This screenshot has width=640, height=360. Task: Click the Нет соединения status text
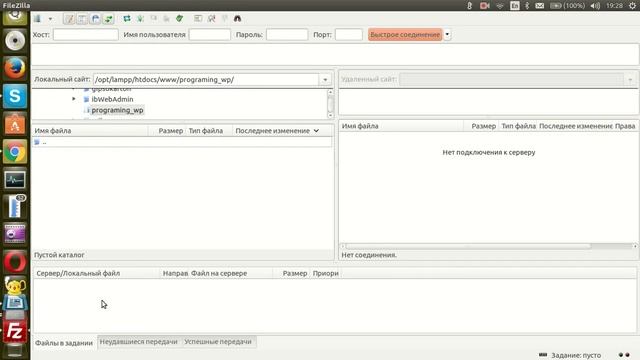click(x=369, y=255)
